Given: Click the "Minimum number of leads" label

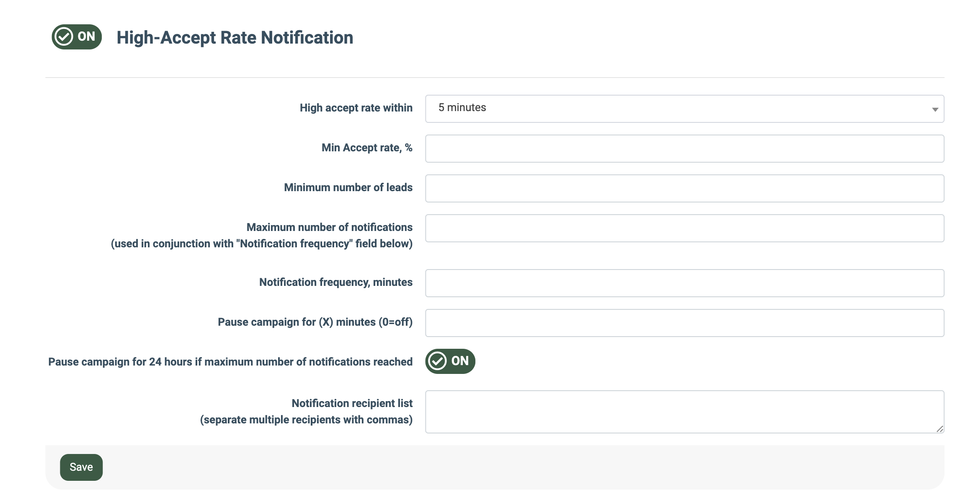Looking at the screenshot, I should tap(348, 188).
